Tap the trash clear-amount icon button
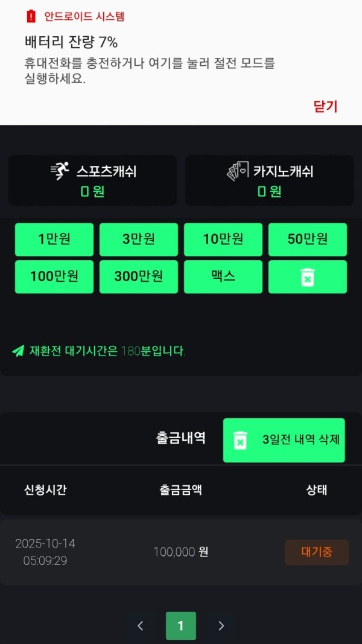Viewport: 362px width, 644px height. 308,277
